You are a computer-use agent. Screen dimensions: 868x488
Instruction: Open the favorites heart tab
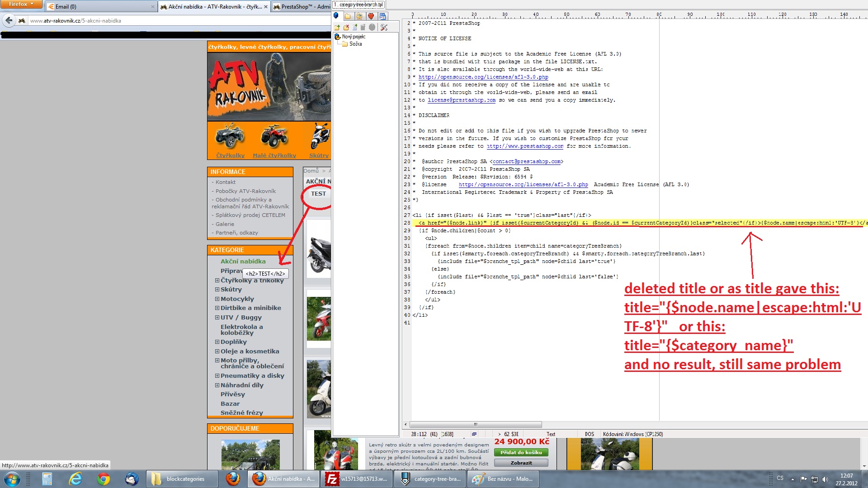[x=371, y=16]
